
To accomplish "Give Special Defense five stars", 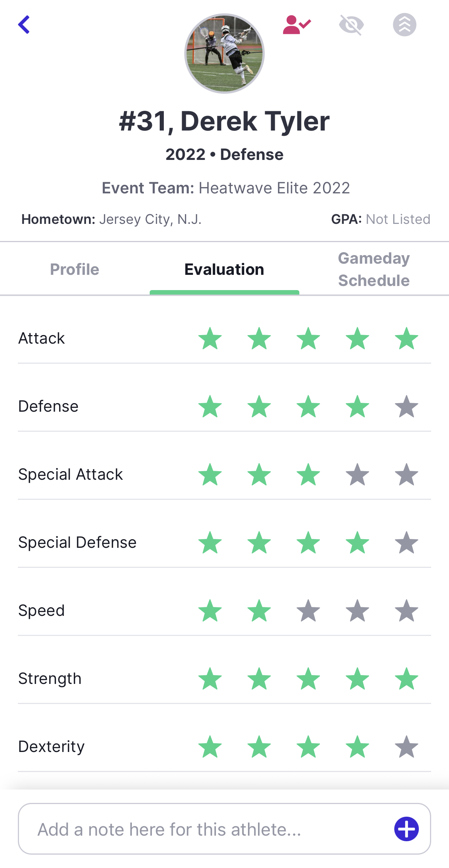I will (x=407, y=543).
